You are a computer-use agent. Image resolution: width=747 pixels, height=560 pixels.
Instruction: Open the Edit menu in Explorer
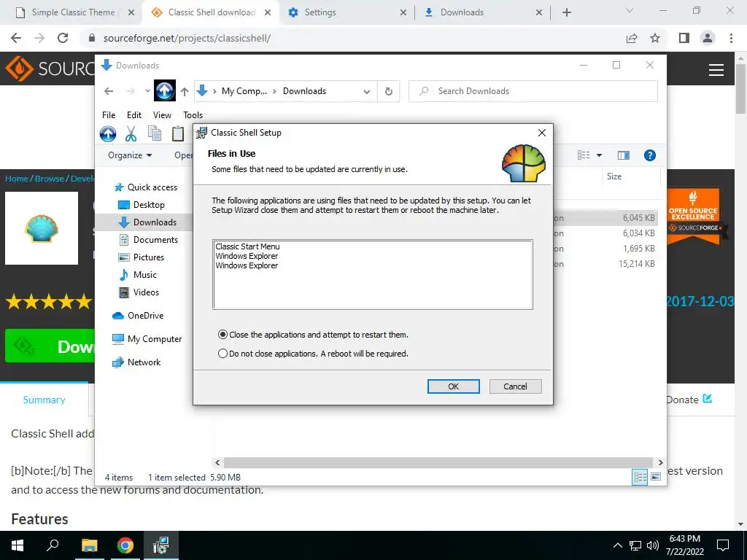134,114
